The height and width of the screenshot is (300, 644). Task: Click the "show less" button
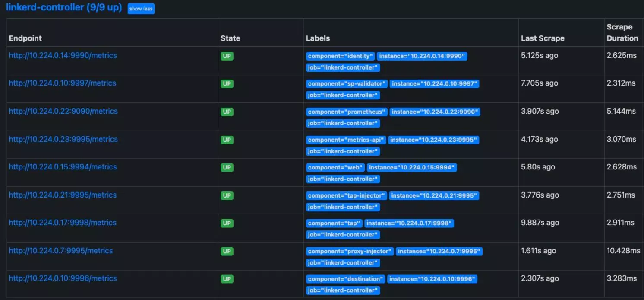pos(141,9)
